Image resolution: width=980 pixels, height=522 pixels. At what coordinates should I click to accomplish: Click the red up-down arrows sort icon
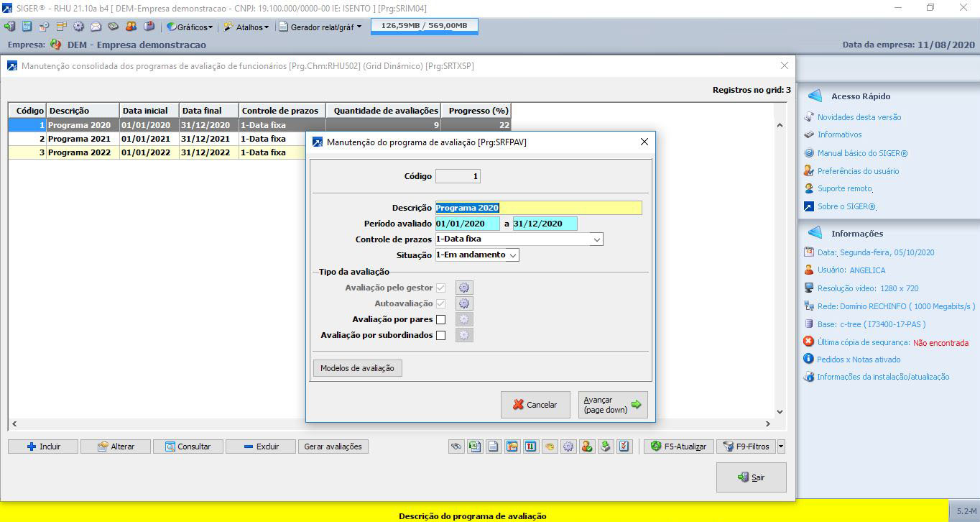coord(531,447)
